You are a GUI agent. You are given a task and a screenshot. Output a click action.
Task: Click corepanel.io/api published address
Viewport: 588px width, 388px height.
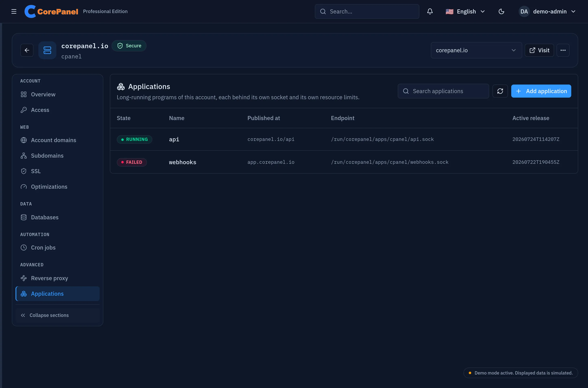(271, 139)
